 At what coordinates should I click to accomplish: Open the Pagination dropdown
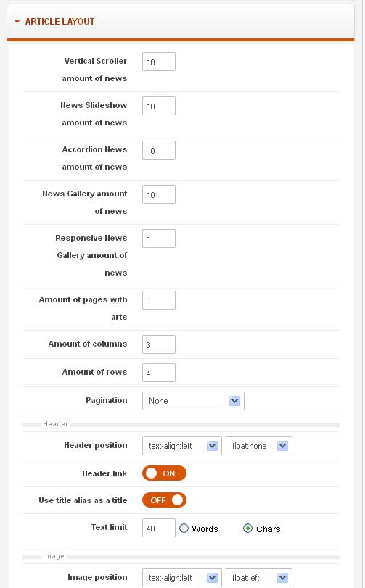click(x=193, y=401)
